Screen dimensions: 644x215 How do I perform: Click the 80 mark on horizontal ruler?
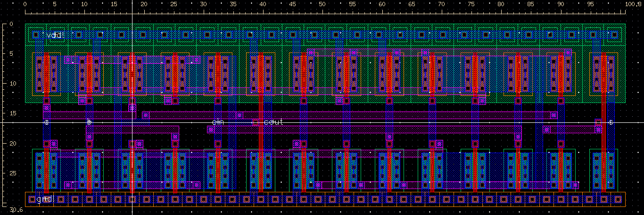click(x=501, y=4)
